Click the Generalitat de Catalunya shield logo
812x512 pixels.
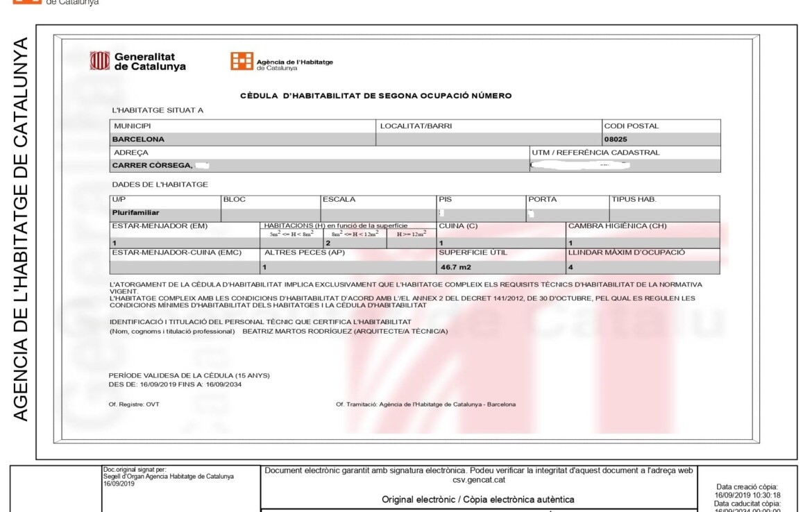pyautogui.click(x=100, y=61)
